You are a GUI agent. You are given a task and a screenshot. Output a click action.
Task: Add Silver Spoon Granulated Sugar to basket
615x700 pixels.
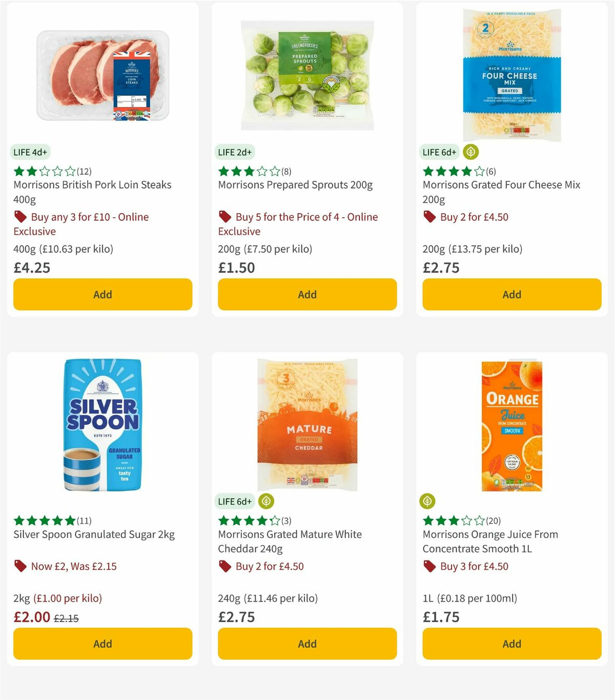coord(102,644)
